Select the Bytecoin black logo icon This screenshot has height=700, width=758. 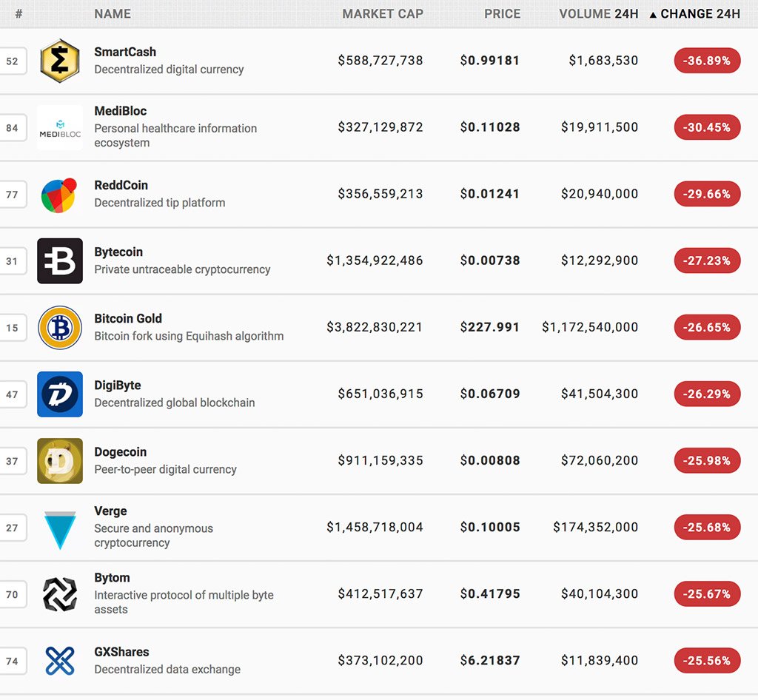tap(59, 260)
